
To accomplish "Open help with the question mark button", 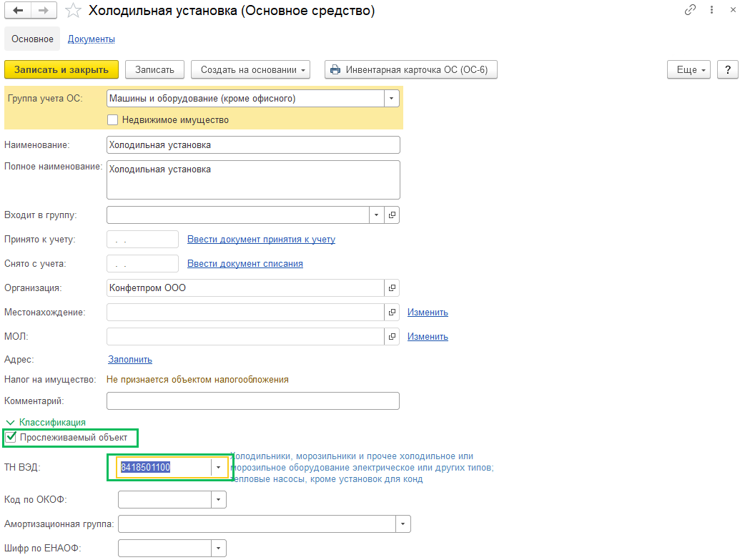I will tap(727, 69).
